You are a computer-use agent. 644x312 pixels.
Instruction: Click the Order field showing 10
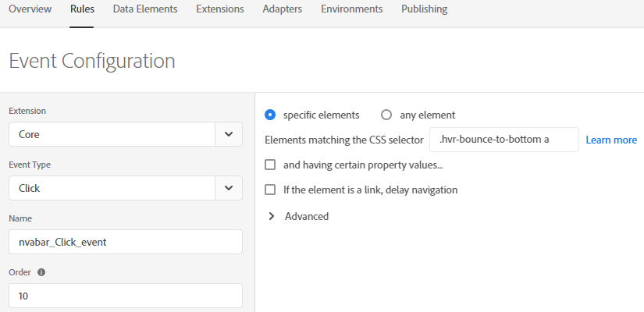(x=125, y=296)
